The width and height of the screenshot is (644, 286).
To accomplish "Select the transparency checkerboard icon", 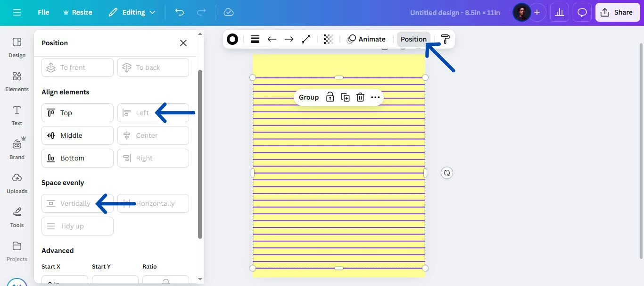I will (x=329, y=39).
